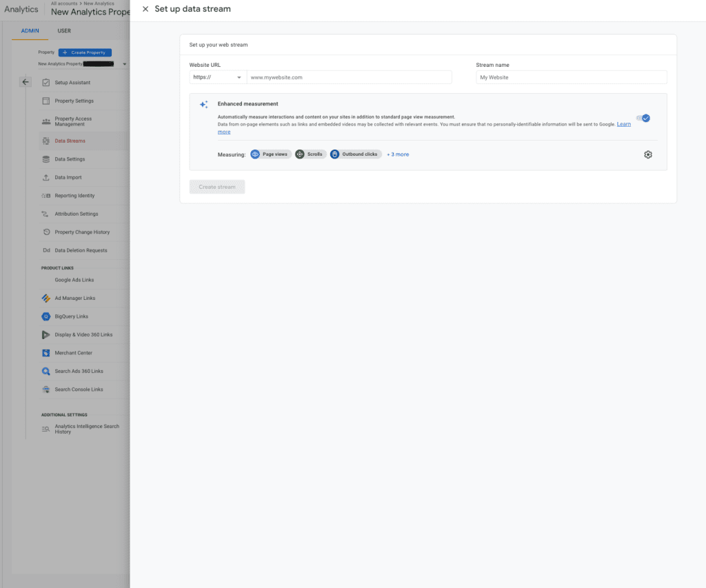
Task: Open Enhanced measurement settings gear
Action: [647, 154]
